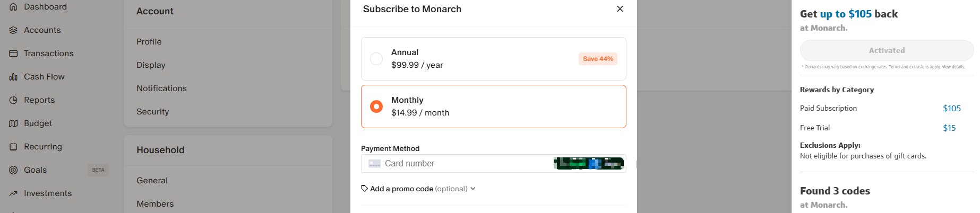
Task: Click the Investments trend arrow icon
Action: click(13, 193)
